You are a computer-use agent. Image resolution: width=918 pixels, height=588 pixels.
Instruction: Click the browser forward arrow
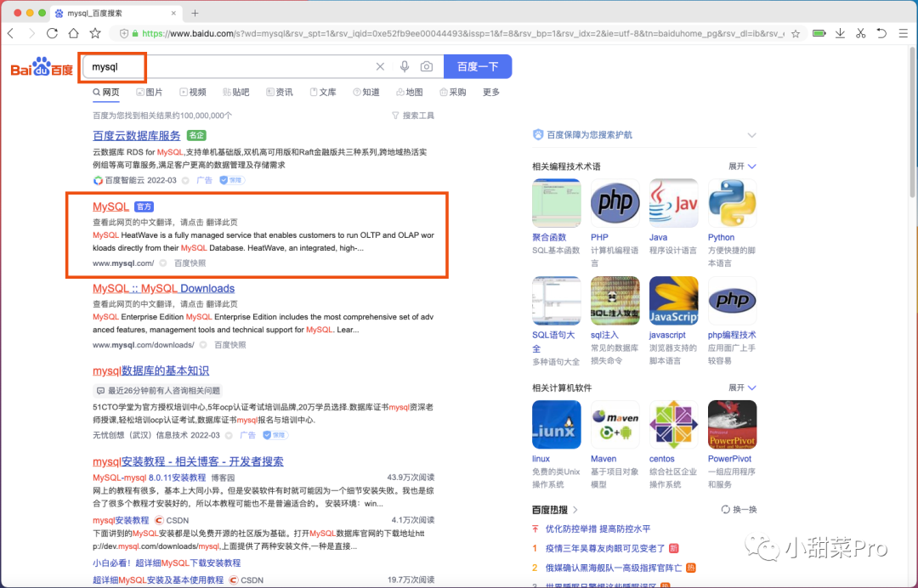tap(31, 33)
